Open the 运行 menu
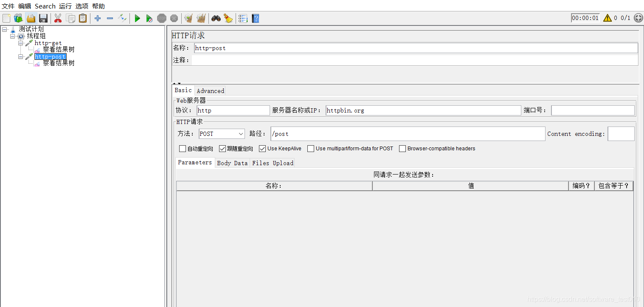This screenshot has height=307, width=644. (65, 6)
